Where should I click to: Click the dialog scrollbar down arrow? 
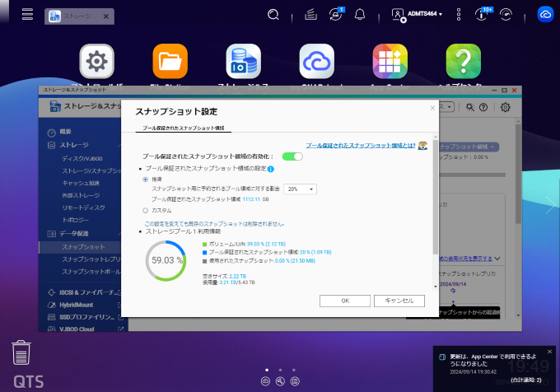(436, 287)
